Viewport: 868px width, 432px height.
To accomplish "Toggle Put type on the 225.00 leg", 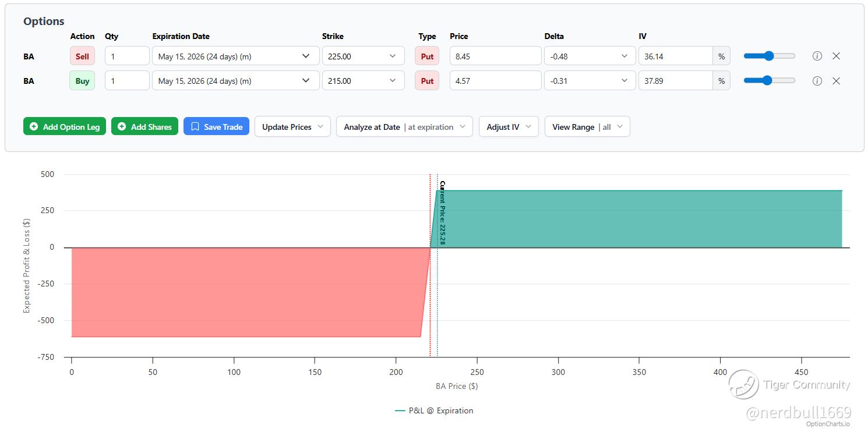I will point(427,56).
